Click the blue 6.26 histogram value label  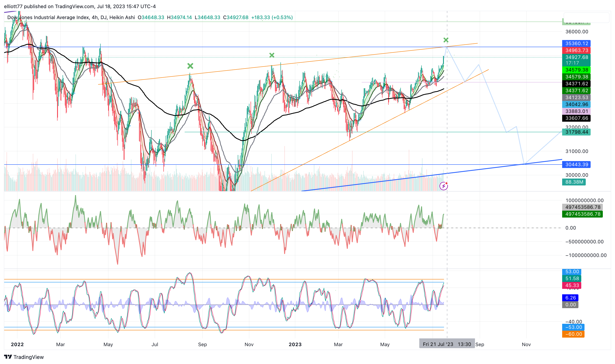pyautogui.click(x=570, y=298)
